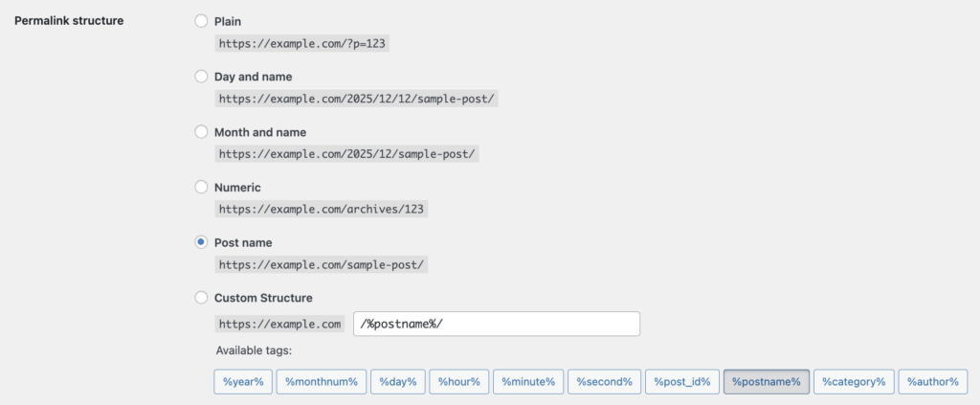
Task: Insert the %post_id% tag
Action: [681, 382]
